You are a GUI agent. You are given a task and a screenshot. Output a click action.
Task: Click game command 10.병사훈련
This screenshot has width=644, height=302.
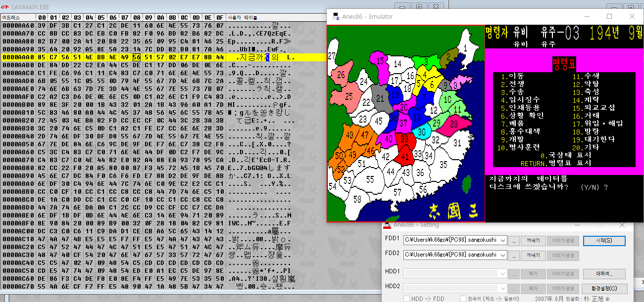(x=518, y=147)
